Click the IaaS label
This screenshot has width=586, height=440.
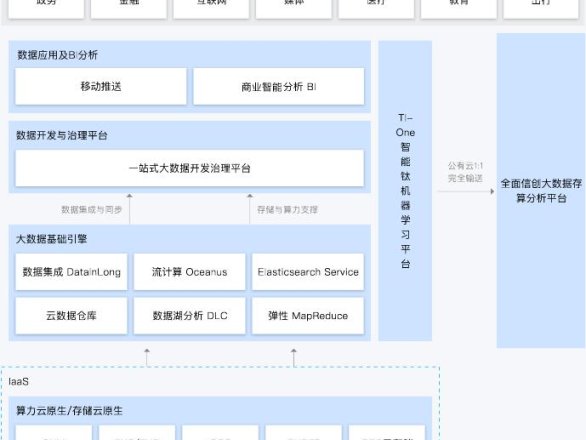coord(18,381)
